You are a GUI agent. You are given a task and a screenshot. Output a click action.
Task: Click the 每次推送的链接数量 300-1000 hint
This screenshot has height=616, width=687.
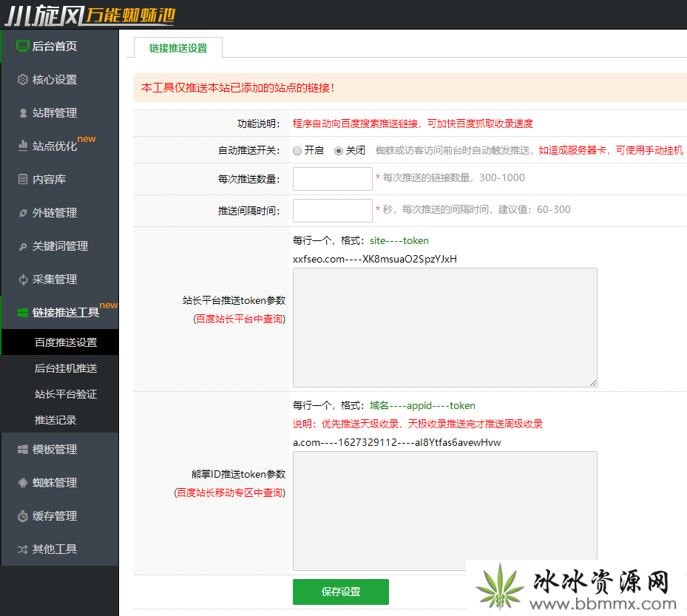pyautogui.click(x=453, y=177)
